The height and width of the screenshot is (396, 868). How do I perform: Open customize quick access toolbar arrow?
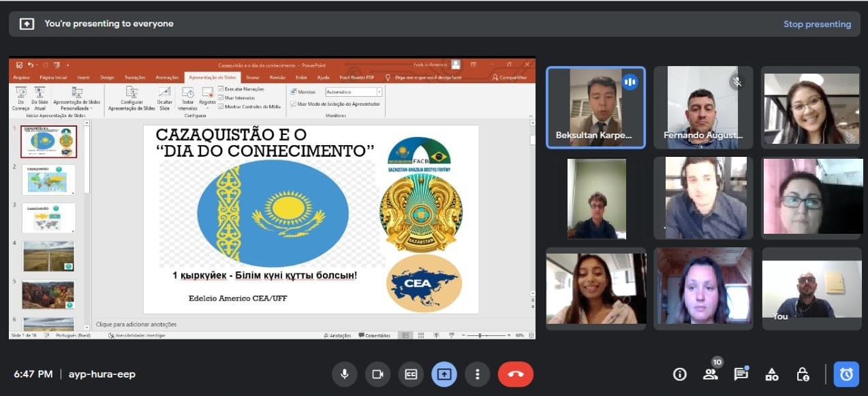pos(67,65)
